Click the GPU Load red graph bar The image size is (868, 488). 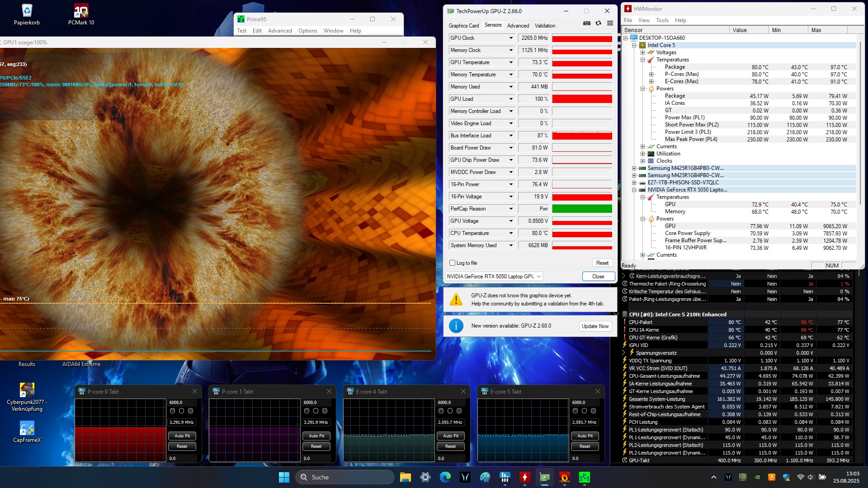(x=582, y=99)
